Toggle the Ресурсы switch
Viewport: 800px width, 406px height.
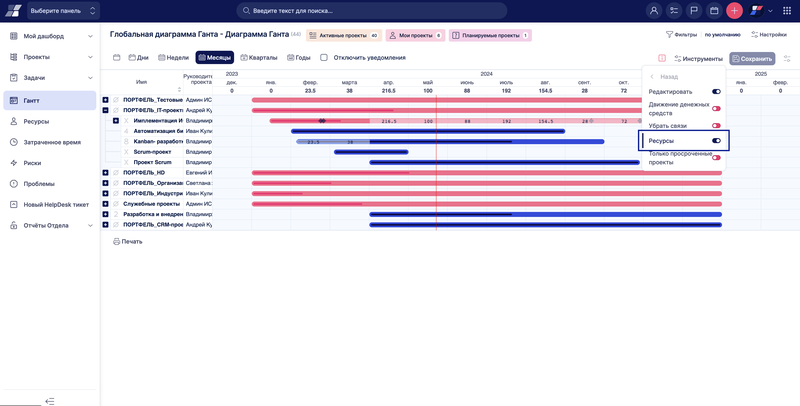(x=716, y=141)
